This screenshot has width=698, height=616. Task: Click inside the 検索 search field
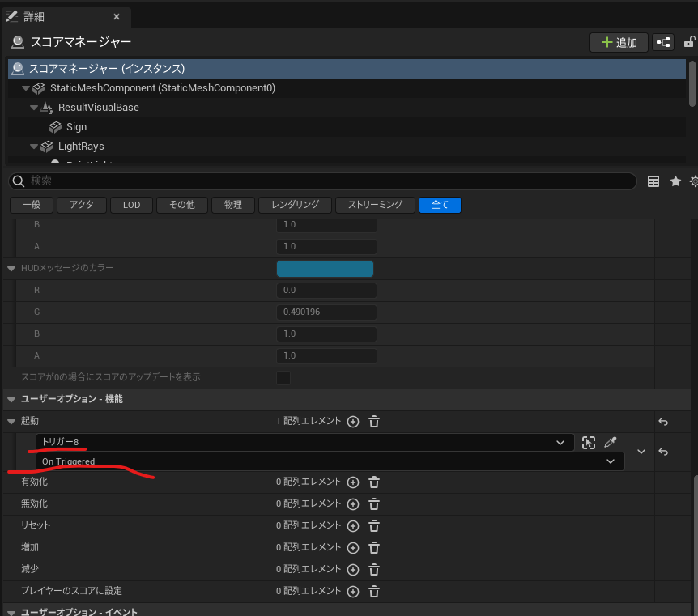(x=243, y=181)
